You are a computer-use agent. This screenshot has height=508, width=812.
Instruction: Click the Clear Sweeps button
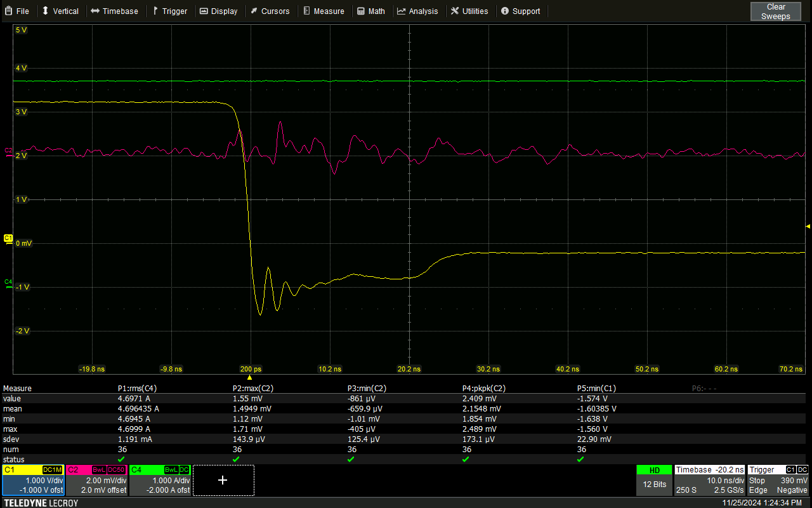pos(776,11)
